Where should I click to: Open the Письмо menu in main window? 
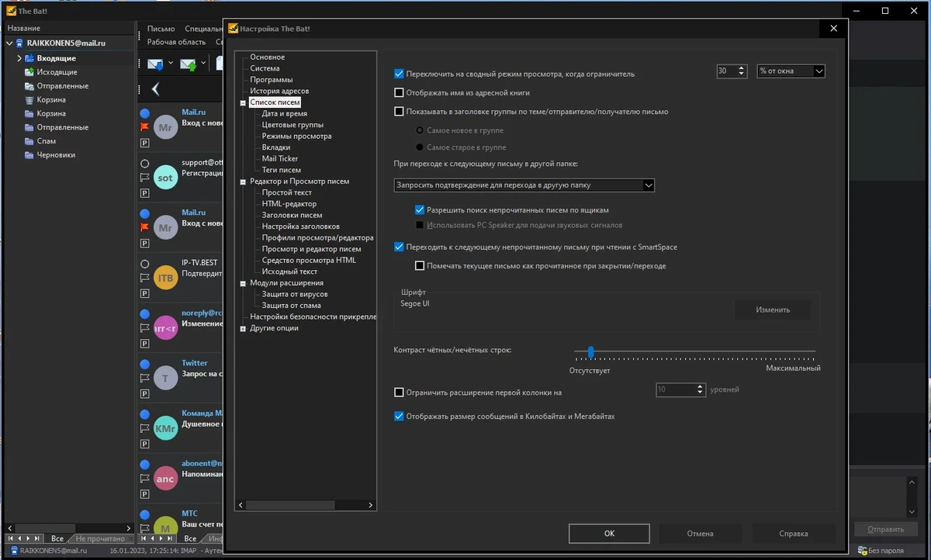coord(161,29)
